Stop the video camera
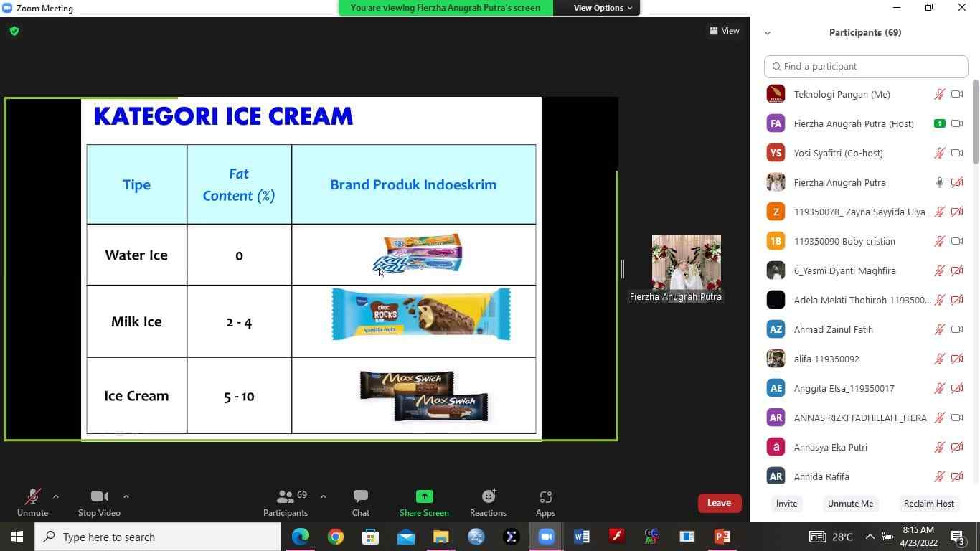980x551 pixels. pos(99,502)
